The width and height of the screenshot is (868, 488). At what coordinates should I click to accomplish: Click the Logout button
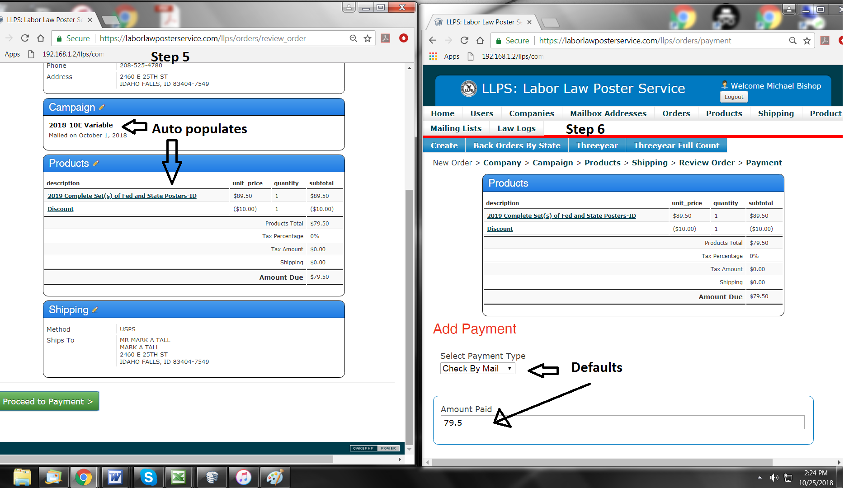734,97
